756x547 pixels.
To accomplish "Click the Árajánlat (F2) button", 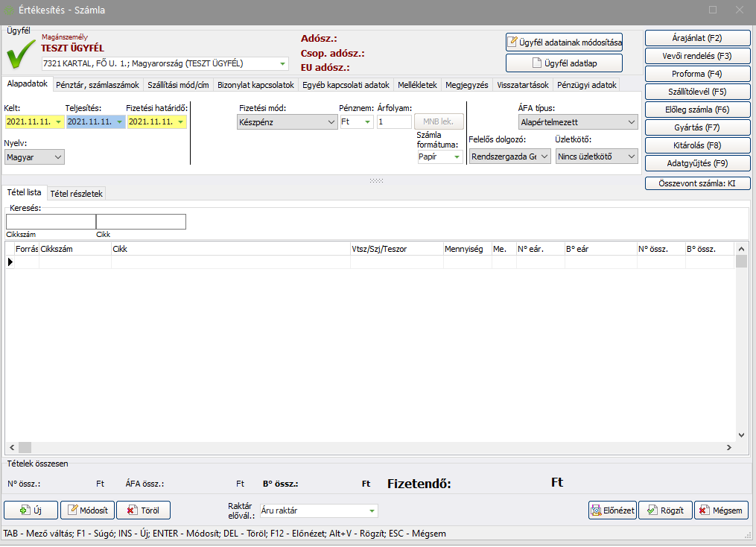I will (x=697, y=38).
